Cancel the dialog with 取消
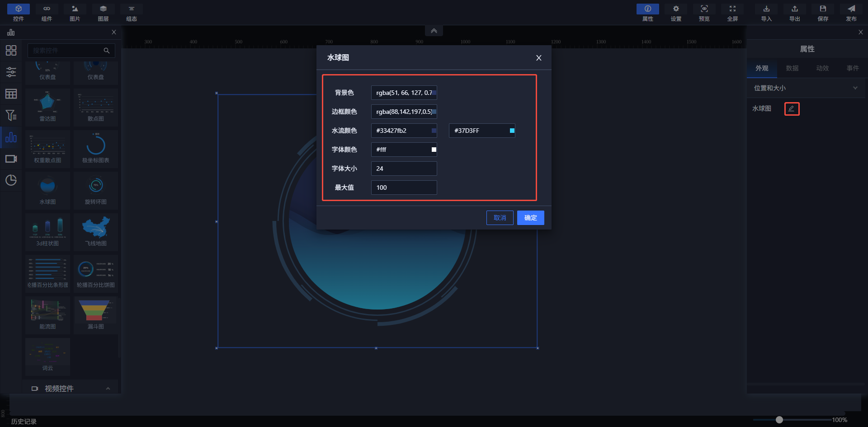The width and height of the screenshot is (868, 427). (500, 218)
